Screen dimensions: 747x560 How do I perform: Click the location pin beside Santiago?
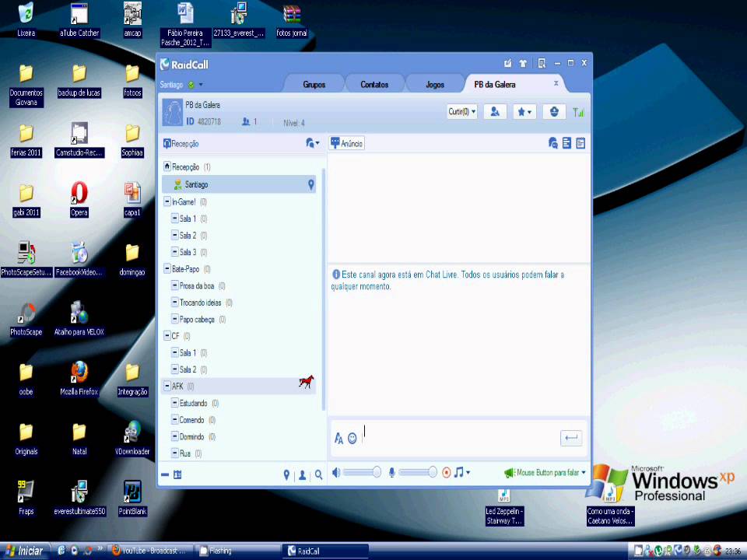(310, 184)
